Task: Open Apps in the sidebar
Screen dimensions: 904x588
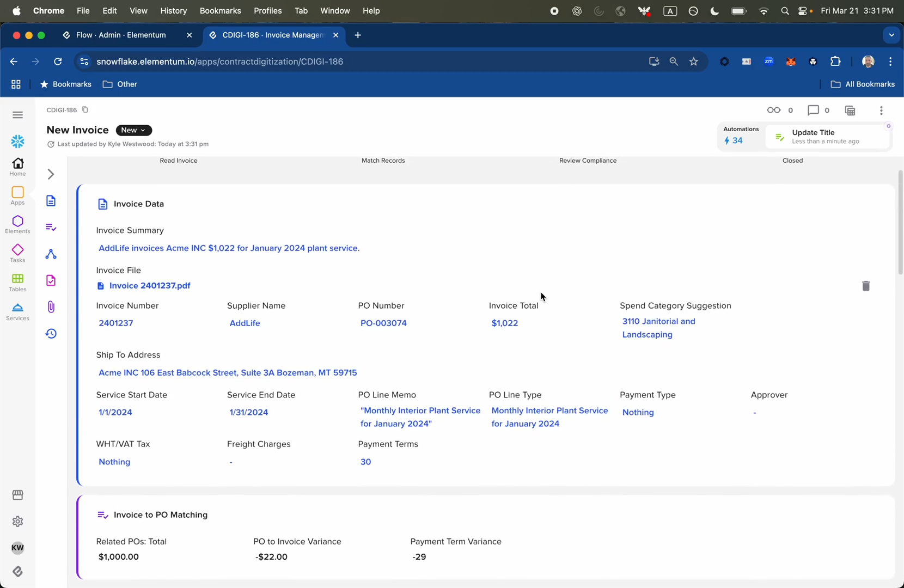Action: point(17,196)
